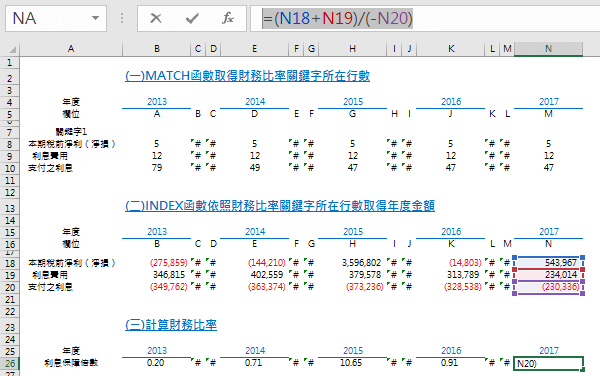Click the 關鍵字1 label cell
The width and height of the screenshot is (600, 376).
(x=71, y=132)
